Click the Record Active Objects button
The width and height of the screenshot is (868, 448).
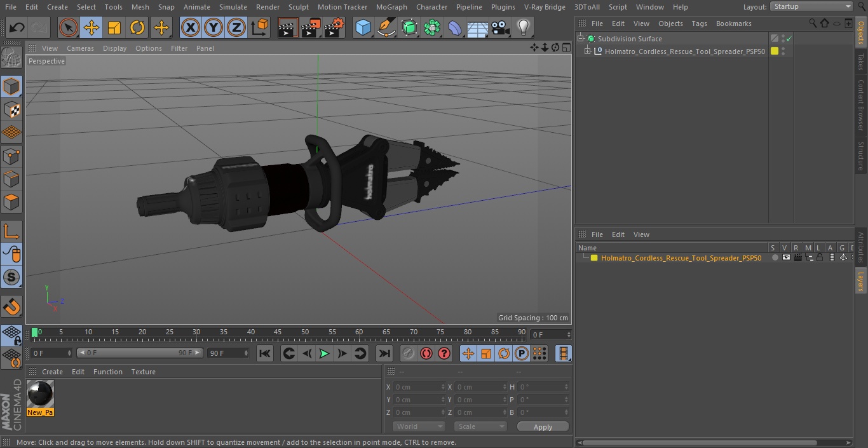[409, 353]
